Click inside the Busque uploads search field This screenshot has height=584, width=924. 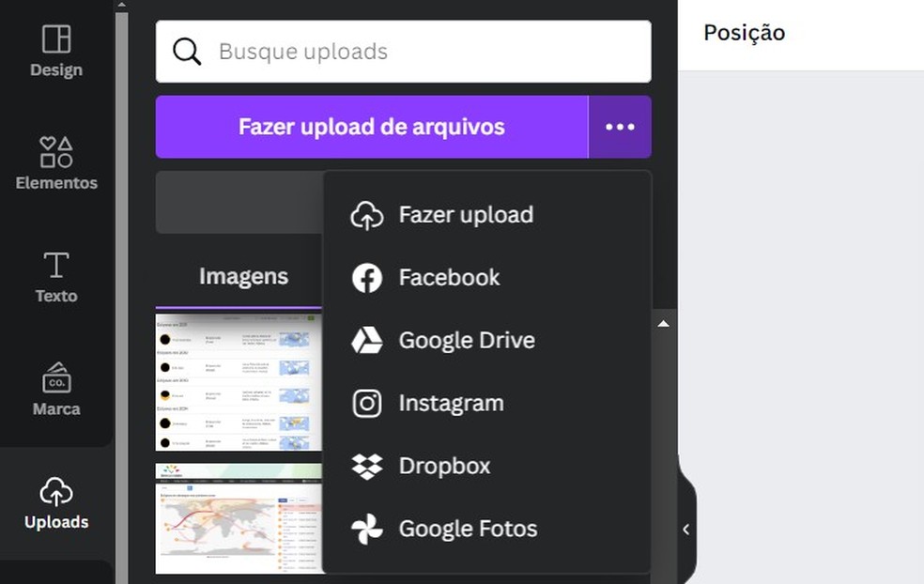(403, 52)
